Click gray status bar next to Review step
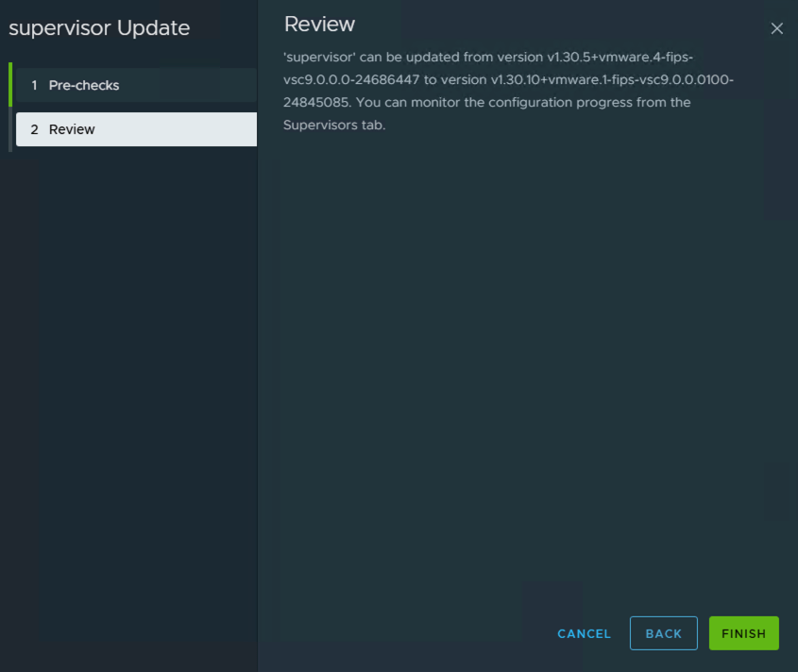 pyautogui.click(x=10, y=129)
